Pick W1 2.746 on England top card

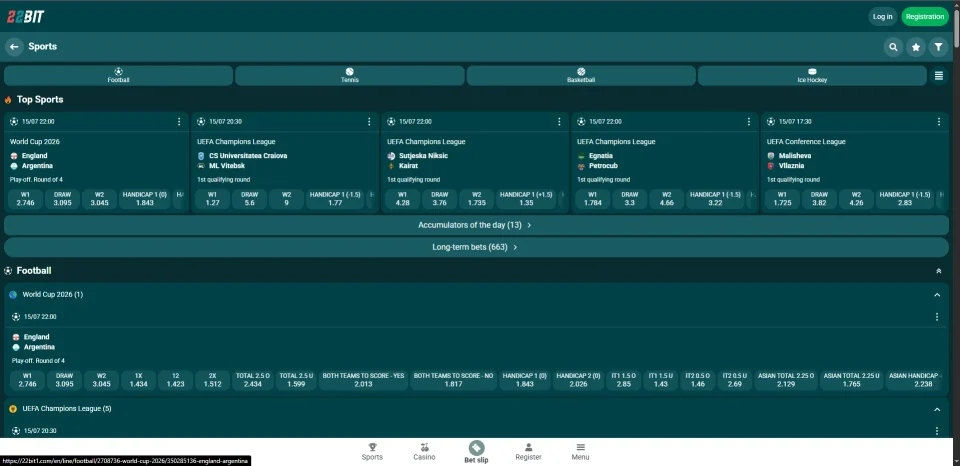click(x=26, y=199)
